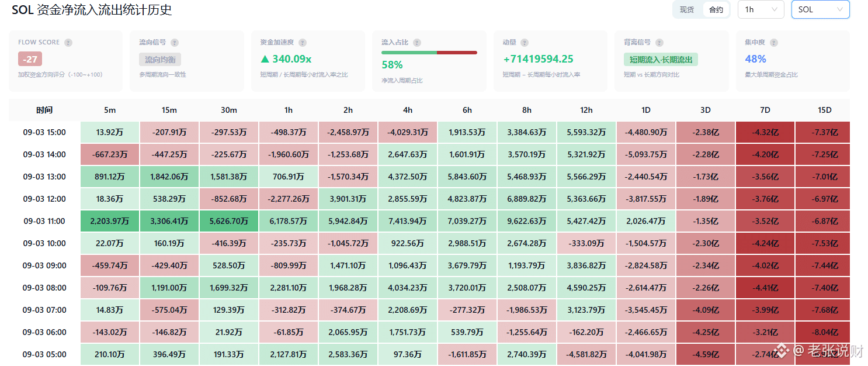Open the help tooltip icon for 资金加速度
The width and height of the screenshot is (868, 366).
click(303, 43)
